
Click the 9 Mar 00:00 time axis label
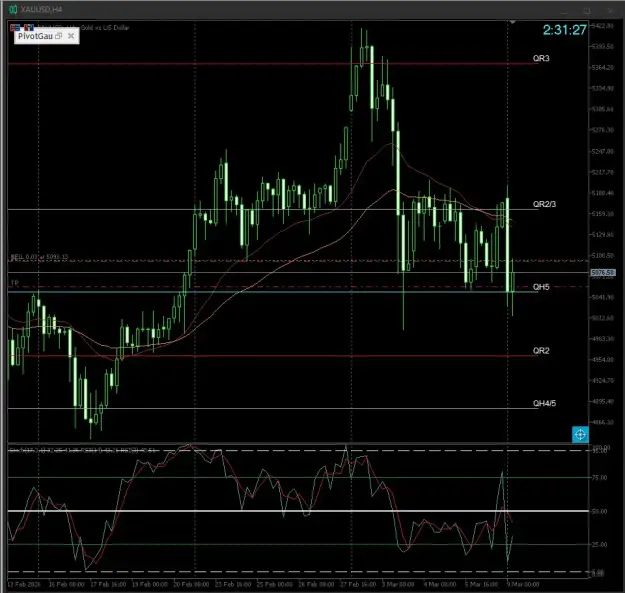coord(523,584)
